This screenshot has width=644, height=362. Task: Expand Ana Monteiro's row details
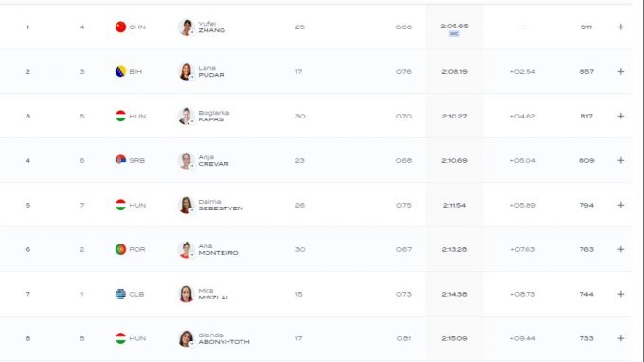point(620,249)
